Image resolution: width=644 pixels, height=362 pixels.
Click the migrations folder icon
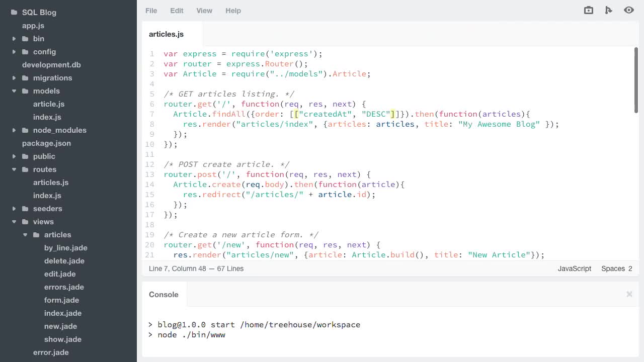pyautogui.click(x=25, y=78)
